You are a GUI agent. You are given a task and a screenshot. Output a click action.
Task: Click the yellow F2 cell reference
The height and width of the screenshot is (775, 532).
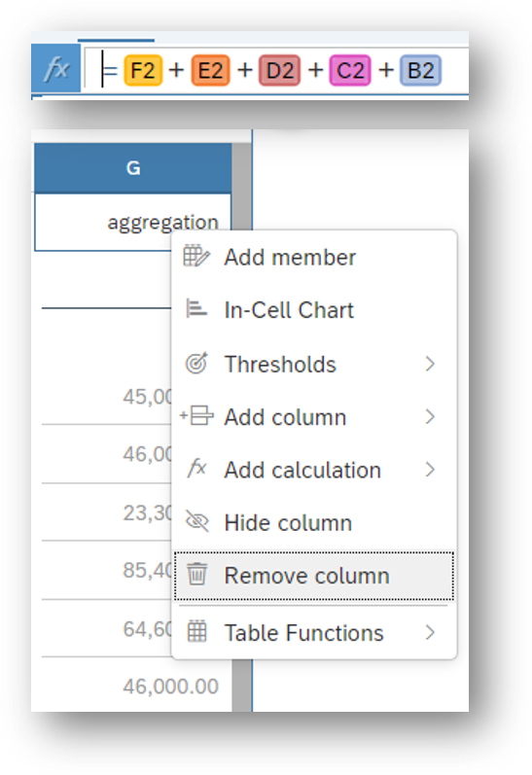[143, 70]
